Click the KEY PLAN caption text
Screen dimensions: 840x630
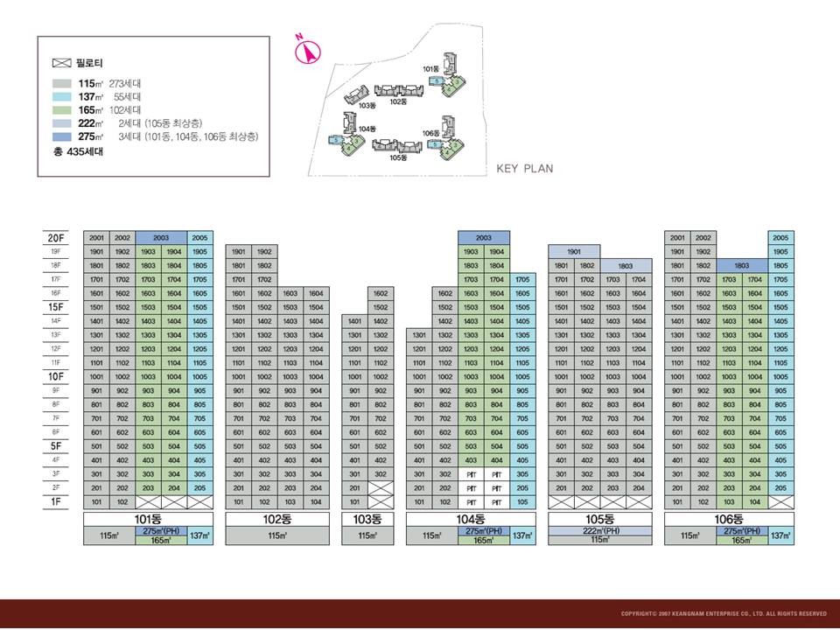coord(525,169)
